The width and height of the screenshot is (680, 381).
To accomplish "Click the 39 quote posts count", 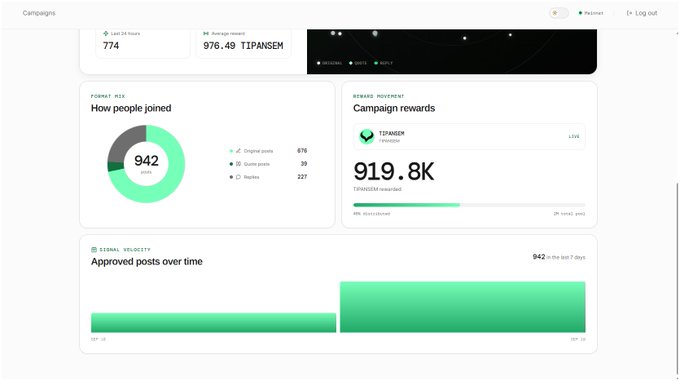I will 304,164.
